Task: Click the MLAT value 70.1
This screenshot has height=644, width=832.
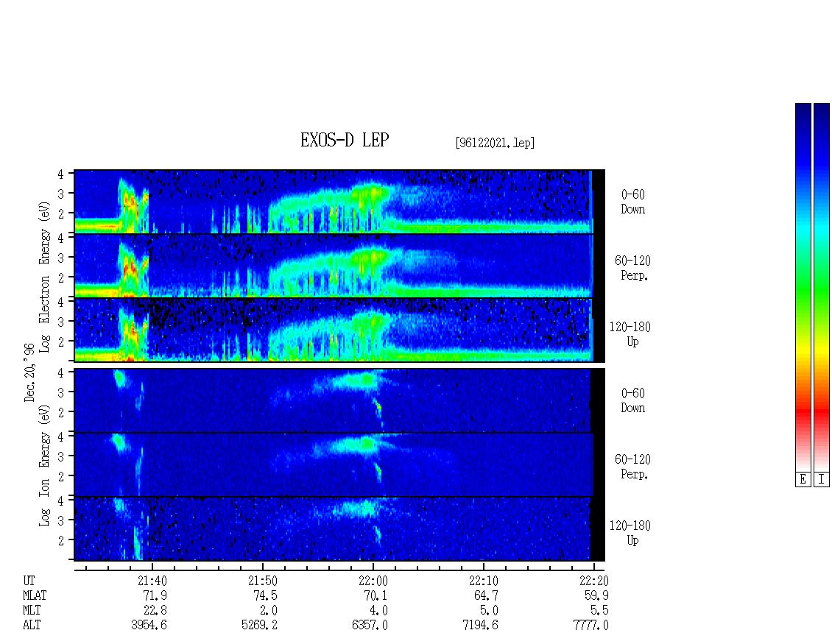Action: pyautogui.click(x=376, y=595)
